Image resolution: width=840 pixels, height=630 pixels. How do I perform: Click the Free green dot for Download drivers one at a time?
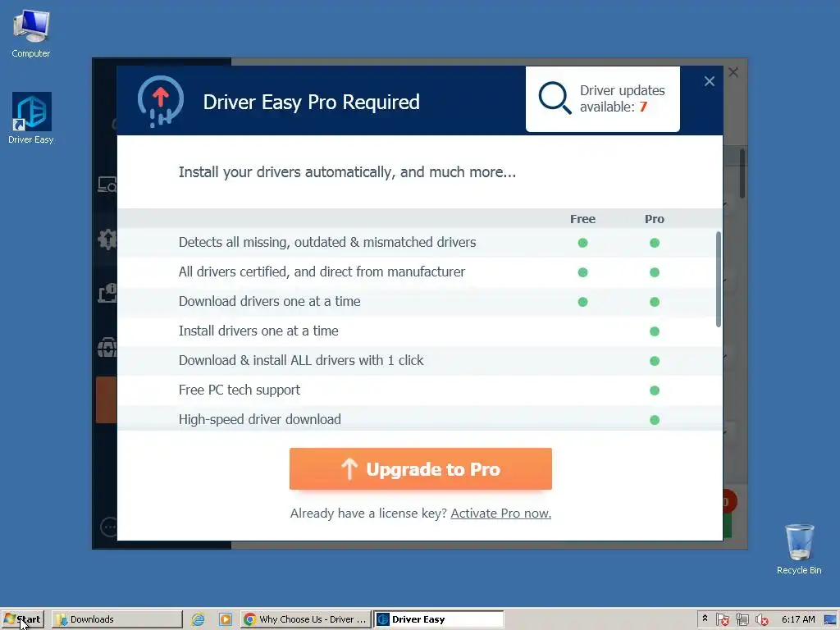click(583, 302)
